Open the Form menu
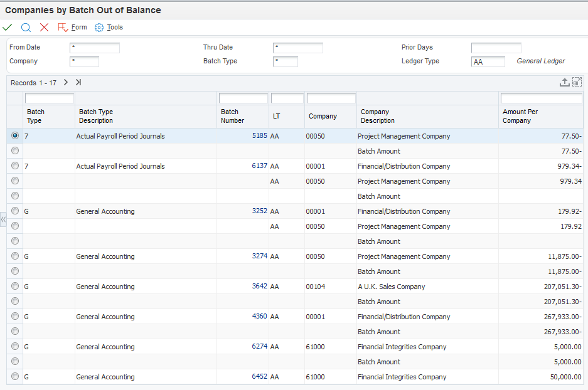The height and width of the screenshot is (390, 588). (x=79, y=28)
